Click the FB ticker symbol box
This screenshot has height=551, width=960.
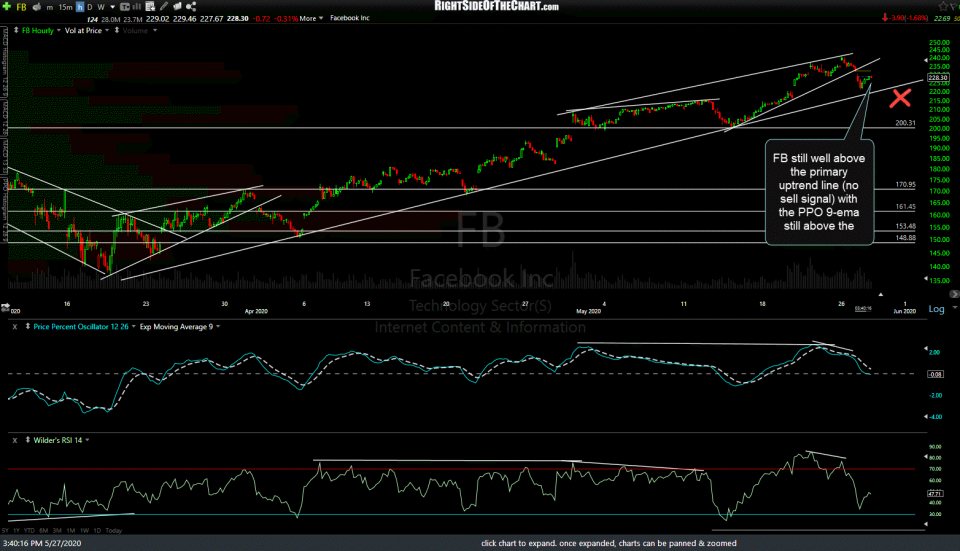coord(21,7)
